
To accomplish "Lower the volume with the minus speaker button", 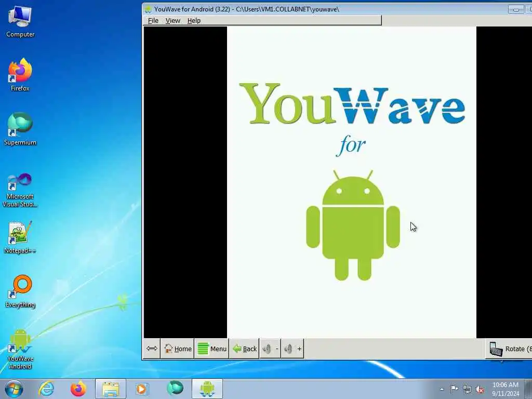I will 270,349.
